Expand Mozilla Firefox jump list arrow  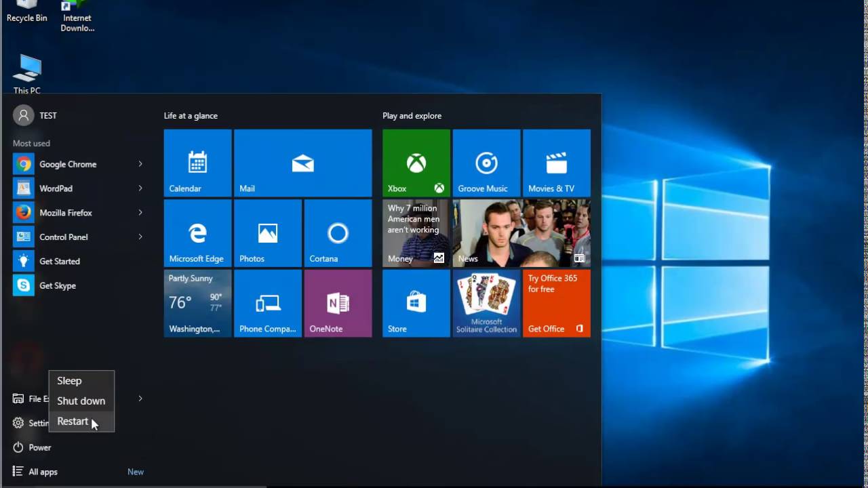coord(140,213)
